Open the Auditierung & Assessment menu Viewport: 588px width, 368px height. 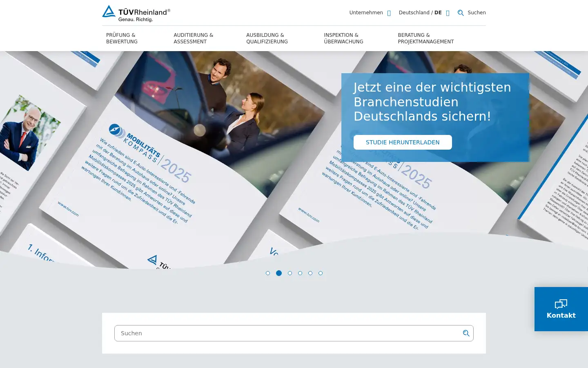point(193,38)
